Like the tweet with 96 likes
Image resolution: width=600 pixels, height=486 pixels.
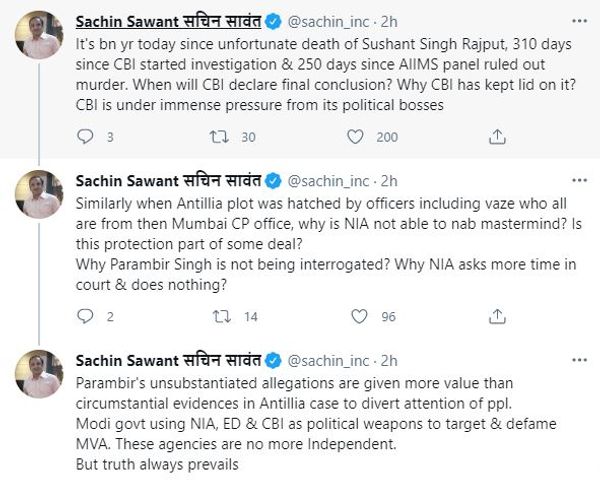click(x=359, y=316)
